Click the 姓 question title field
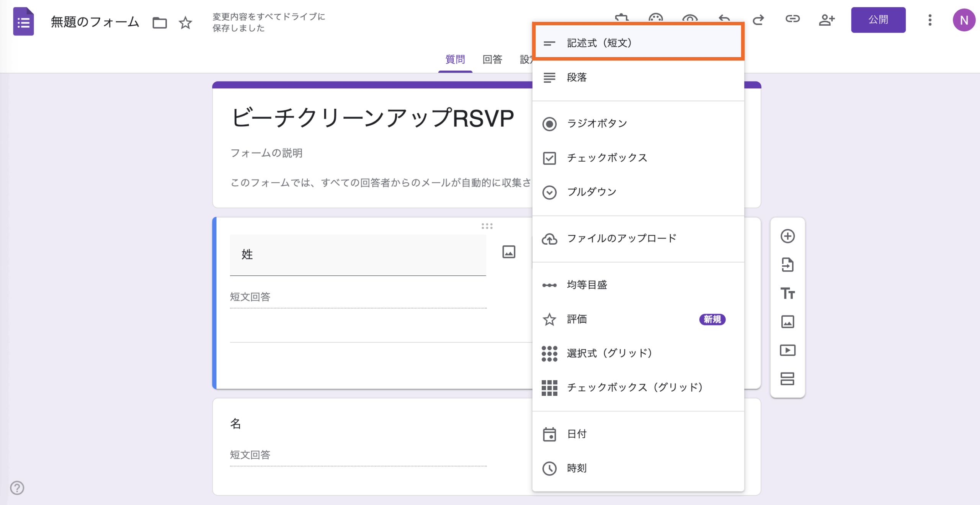 point(358,255)
